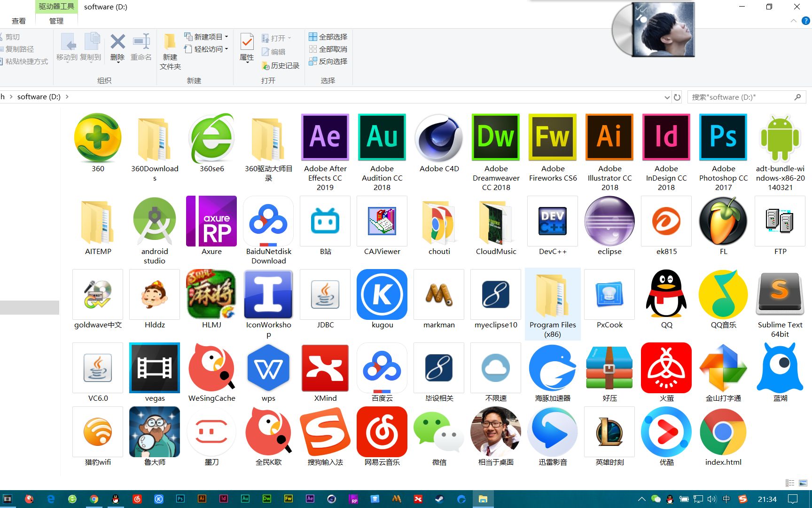The width and height of the screenshot is (812, 508).
Task: Click the B站 bilibili icon
Action: pyautogui.click(x=325, y=221)
